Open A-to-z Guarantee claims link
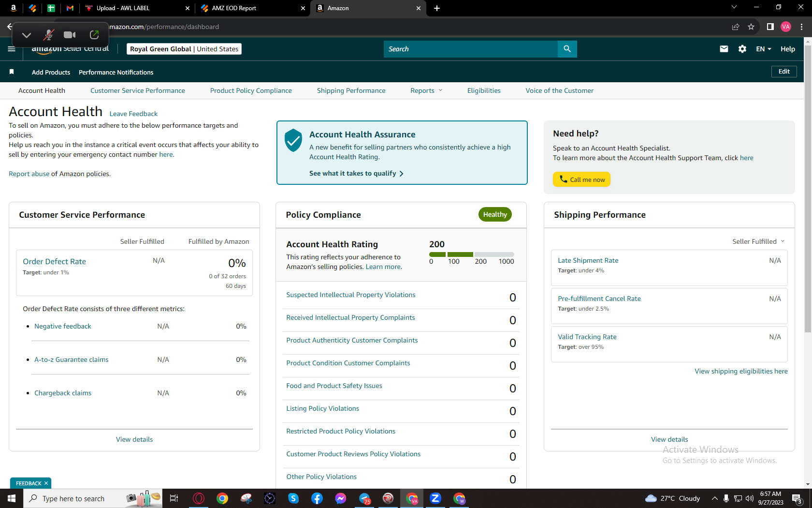The width and height of the screenshot is (812, 508). click(x=72, y=359)
